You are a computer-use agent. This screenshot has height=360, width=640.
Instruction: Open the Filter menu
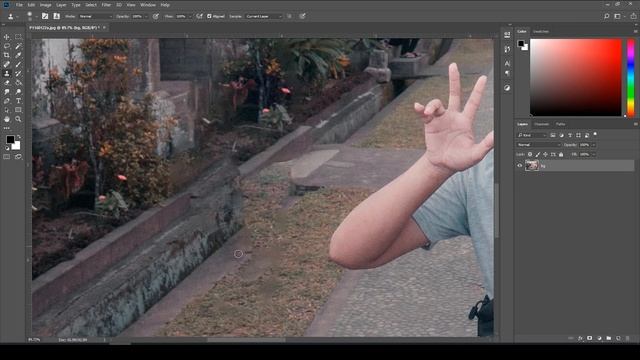coord(106,5)
